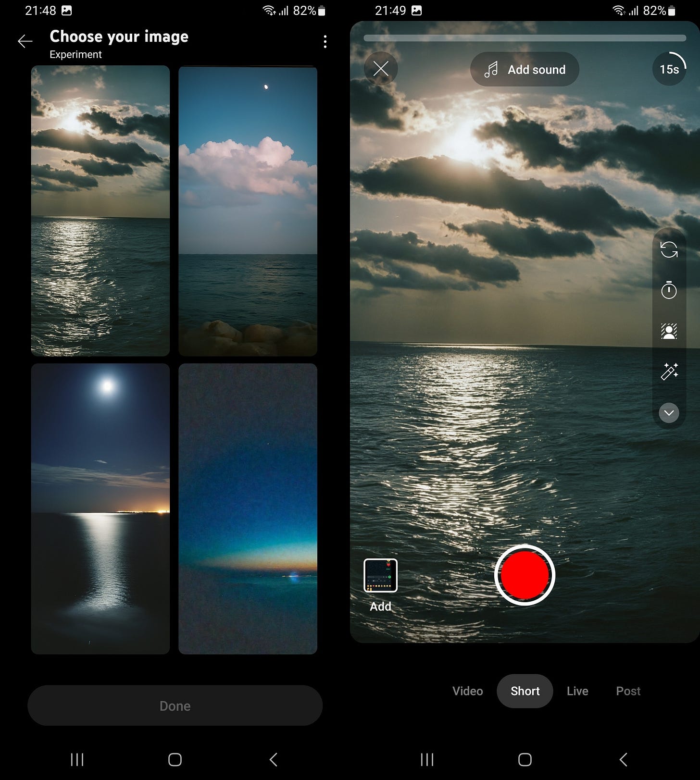Select the sunlit cloudy sea image

click(x=100, y=211)
